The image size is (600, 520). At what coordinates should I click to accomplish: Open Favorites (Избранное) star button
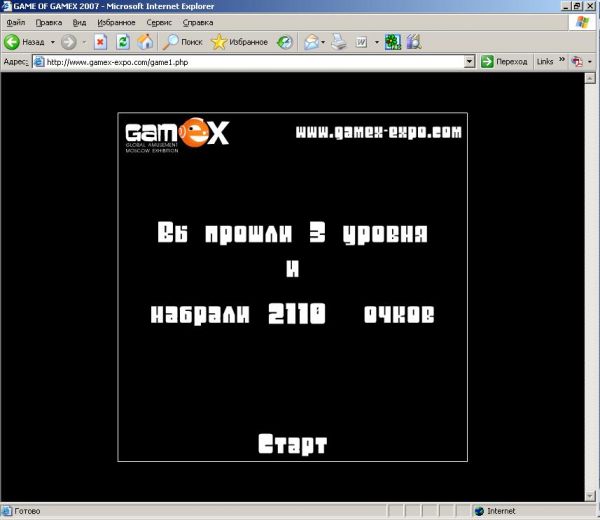(239, 42)
